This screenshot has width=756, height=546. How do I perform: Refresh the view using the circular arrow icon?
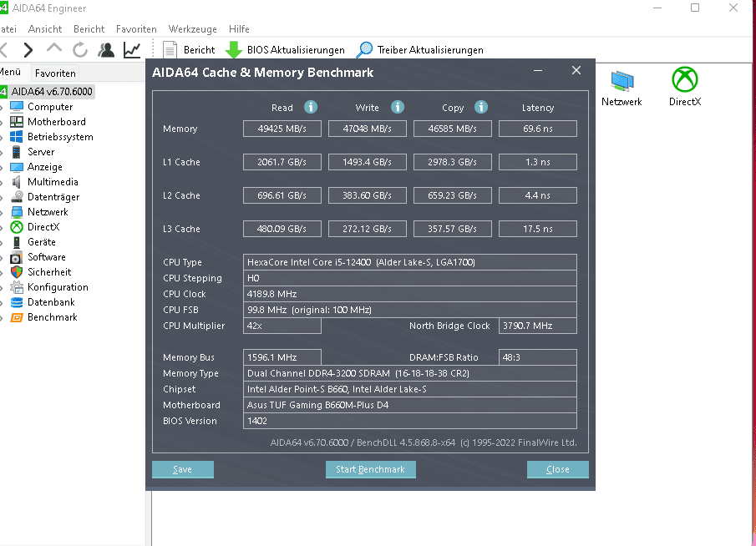[80, 49]
